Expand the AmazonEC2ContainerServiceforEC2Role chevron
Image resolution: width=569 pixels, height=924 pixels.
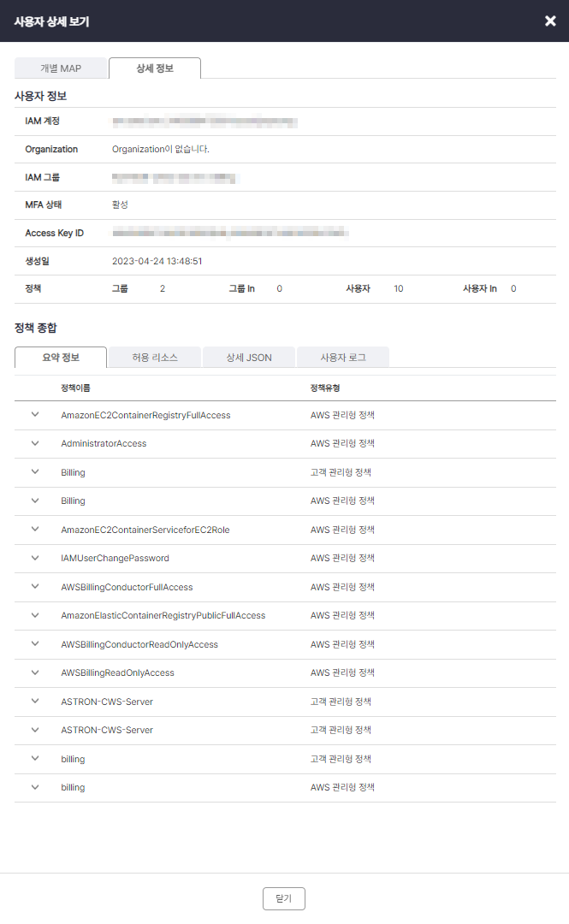tap(35, 529)
